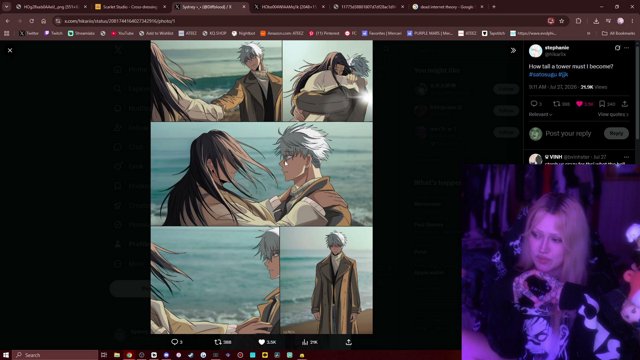Go to browser home page
The width and height of the screenshot is (640, 360).
tap(44, 21)
